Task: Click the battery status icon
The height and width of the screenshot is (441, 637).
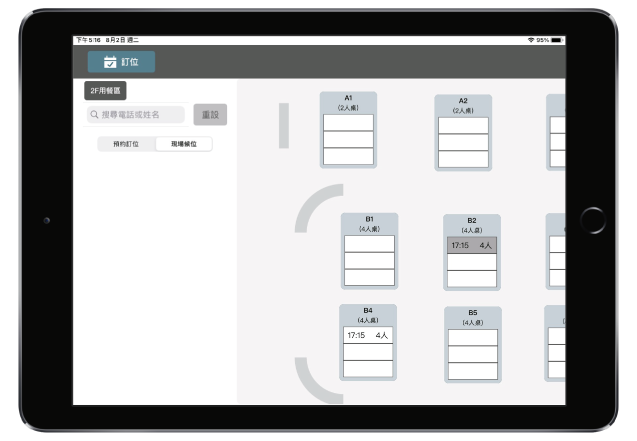Action: [557, 40]
